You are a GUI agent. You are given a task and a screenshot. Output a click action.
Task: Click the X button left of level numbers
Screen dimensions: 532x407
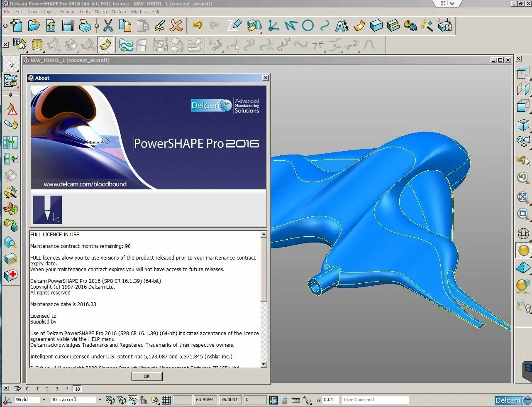(x=6, y=389)
